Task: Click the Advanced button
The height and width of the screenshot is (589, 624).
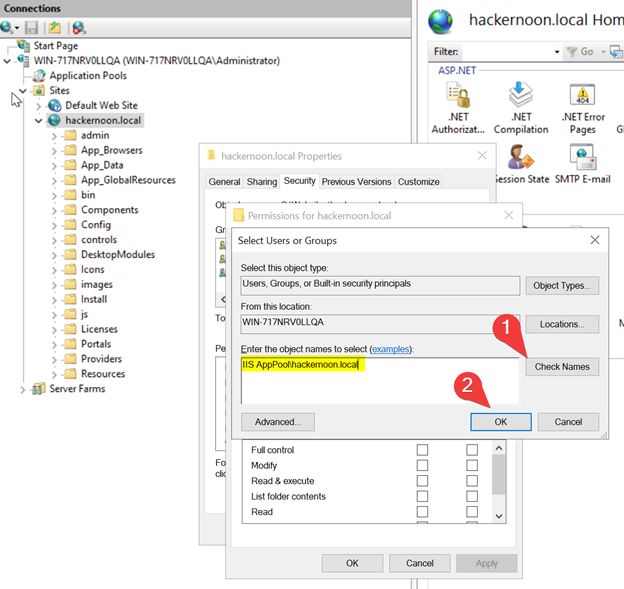Action: (278, 422)
